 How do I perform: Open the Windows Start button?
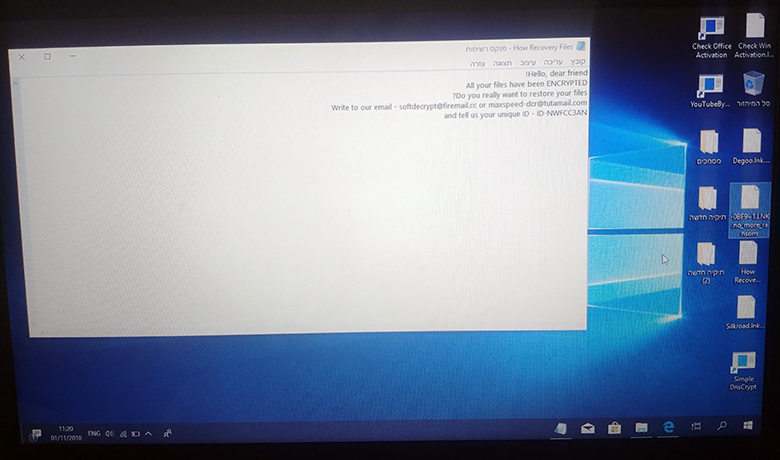point(747,426)
